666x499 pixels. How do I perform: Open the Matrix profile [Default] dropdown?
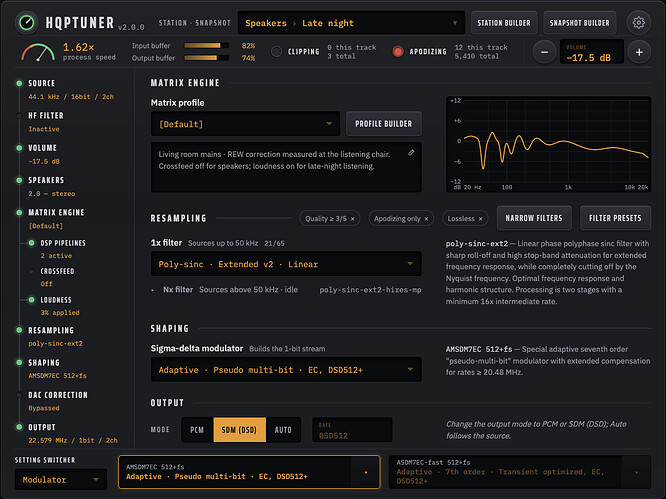pyautogui.click(x=246, y=124)
